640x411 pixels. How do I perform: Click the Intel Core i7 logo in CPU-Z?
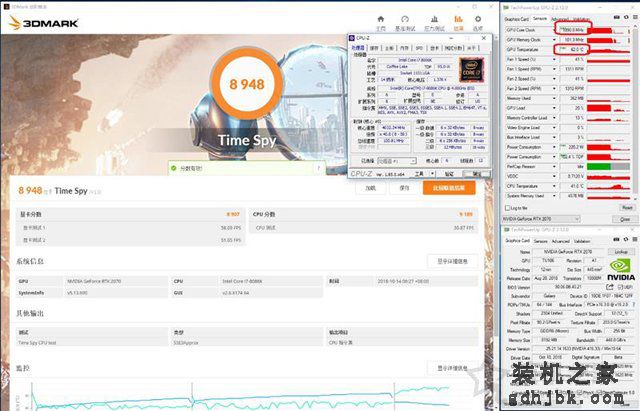pyautogui.click(x=471, y=70)
